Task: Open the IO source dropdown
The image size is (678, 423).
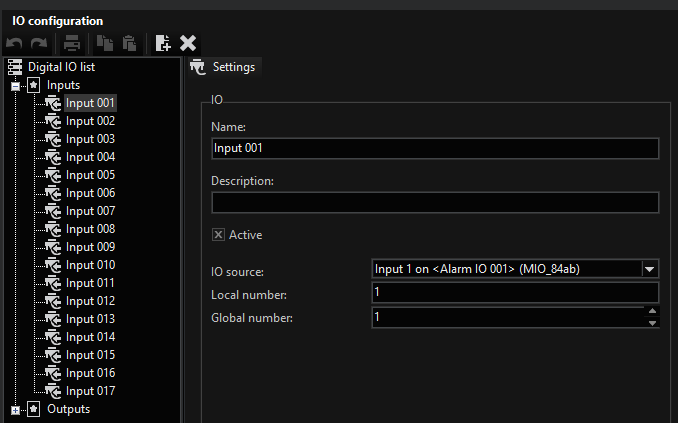Action: coord(650,269)
